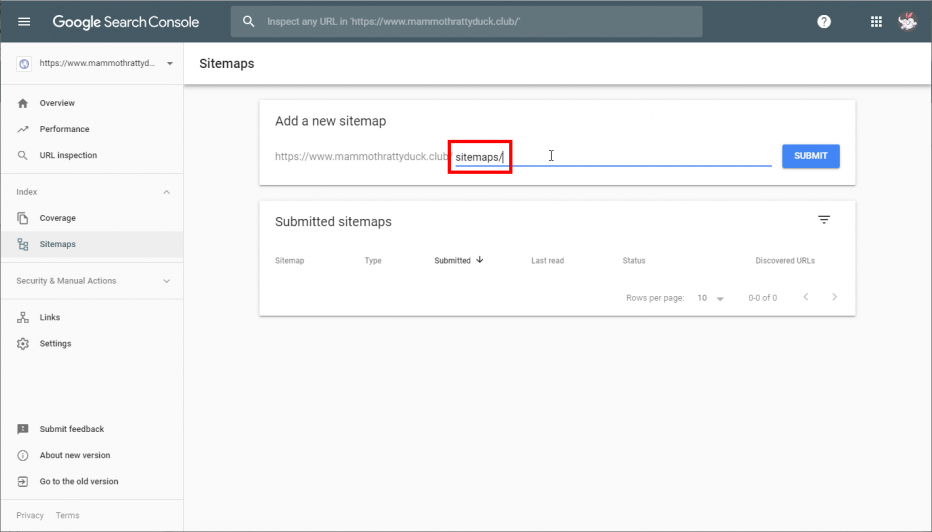Sort by the Submitted column header
This screenshot has height=532, width=932.
(452, 260)
